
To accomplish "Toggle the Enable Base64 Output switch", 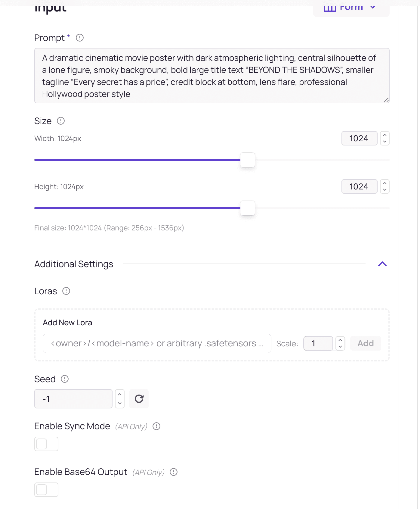I will pos(46,490).
